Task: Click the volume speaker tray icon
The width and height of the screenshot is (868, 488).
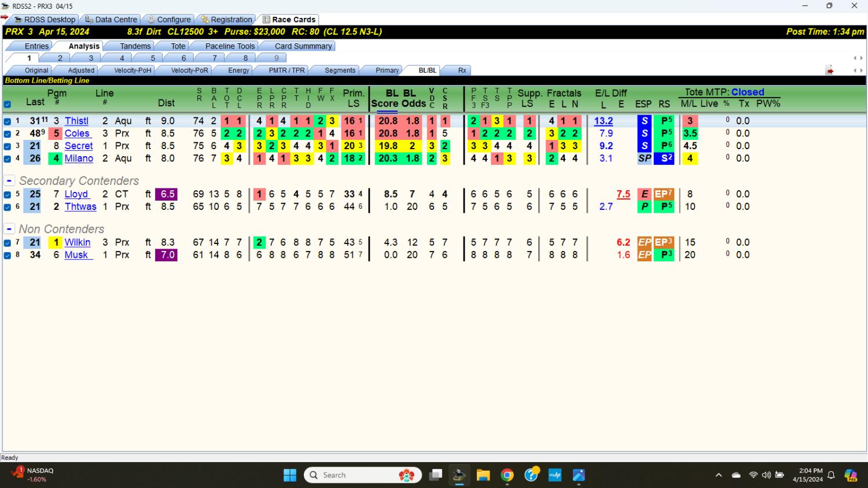Action: click(766, 475)
